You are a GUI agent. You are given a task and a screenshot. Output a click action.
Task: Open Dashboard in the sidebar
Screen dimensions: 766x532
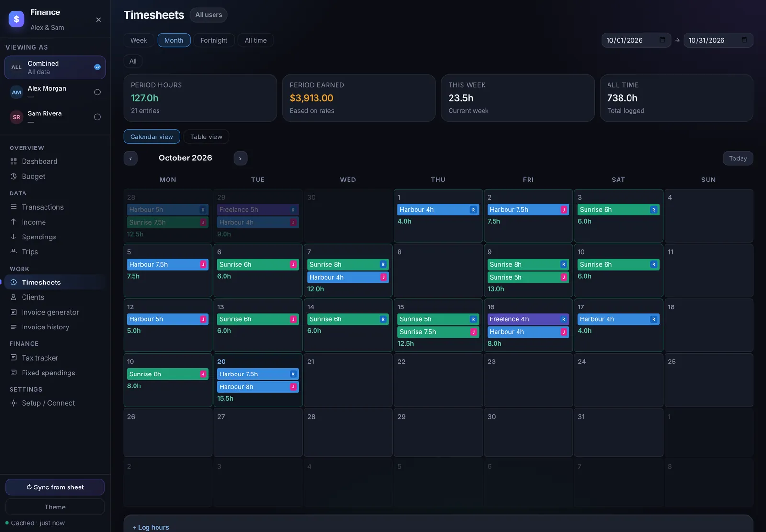click(x=55, y=161)
